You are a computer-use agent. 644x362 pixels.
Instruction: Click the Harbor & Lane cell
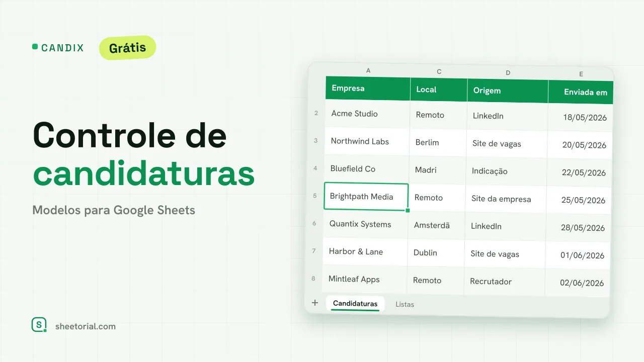(x=365, y=252)
